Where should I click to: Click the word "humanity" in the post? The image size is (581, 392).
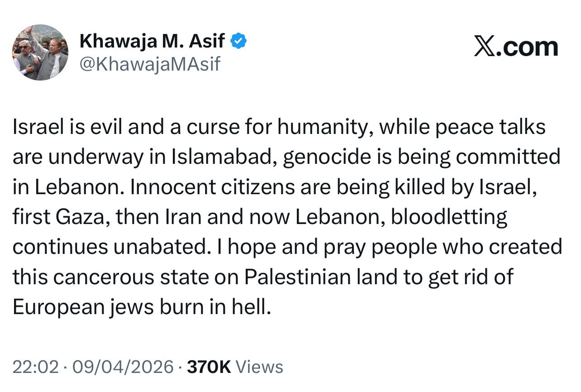[x=325, y=128]
